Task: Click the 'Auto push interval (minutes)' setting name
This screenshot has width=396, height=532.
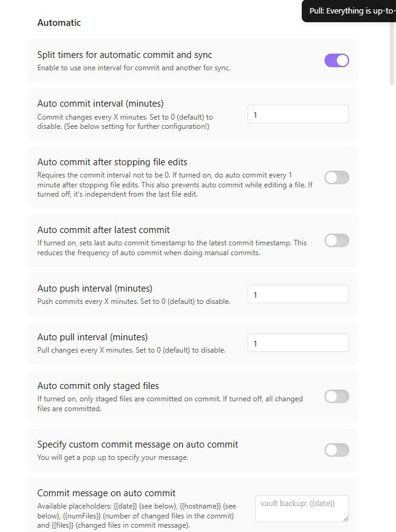Action: (x=95, y=288)
